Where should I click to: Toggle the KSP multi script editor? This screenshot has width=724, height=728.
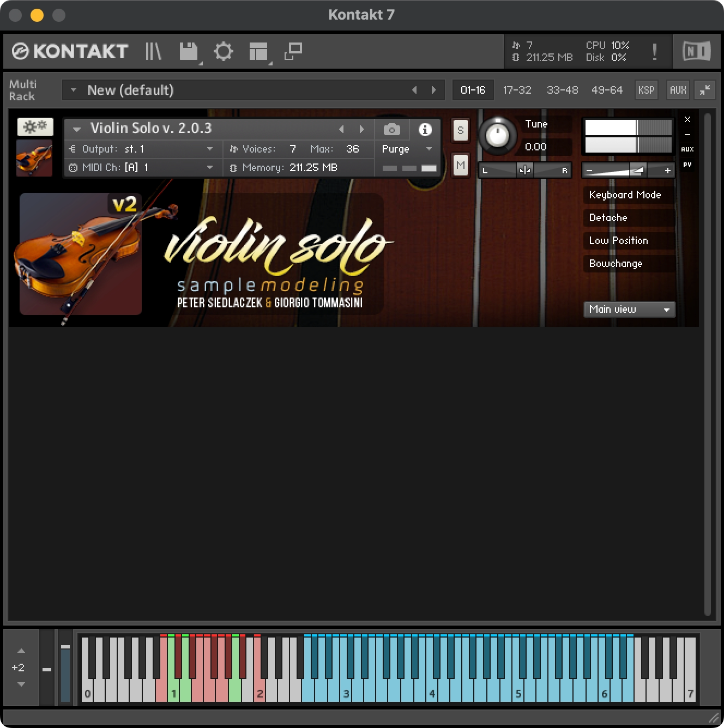click(646, 90)
